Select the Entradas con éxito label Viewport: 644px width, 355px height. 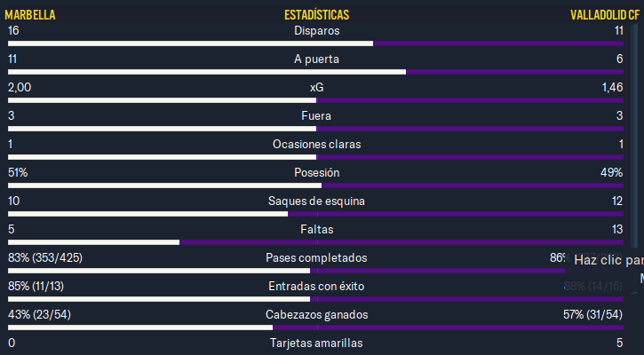click(x=316, y=286)
